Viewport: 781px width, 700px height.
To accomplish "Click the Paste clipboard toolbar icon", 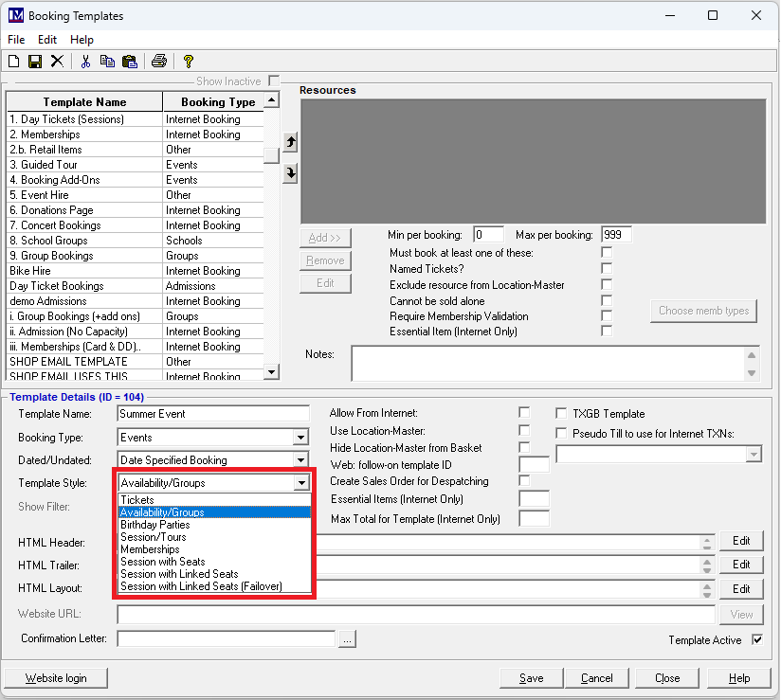I will click(130, 62).
